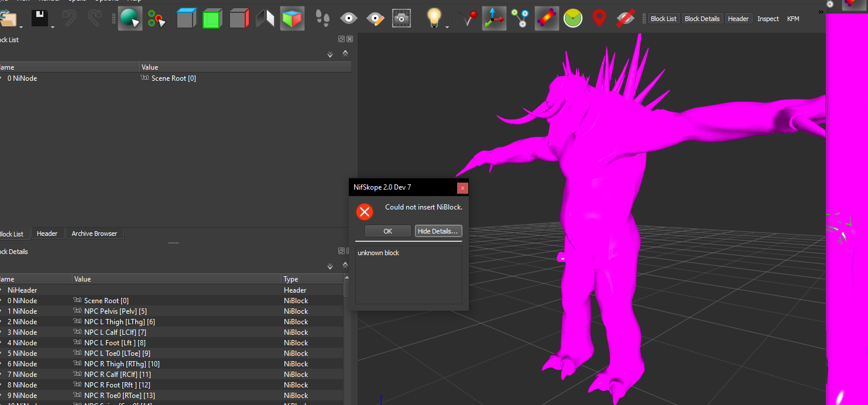Image resolution: width=868 pixels, height=405 pixels.
Task: Collapse Block List with the up chevron
Action: 345,53
